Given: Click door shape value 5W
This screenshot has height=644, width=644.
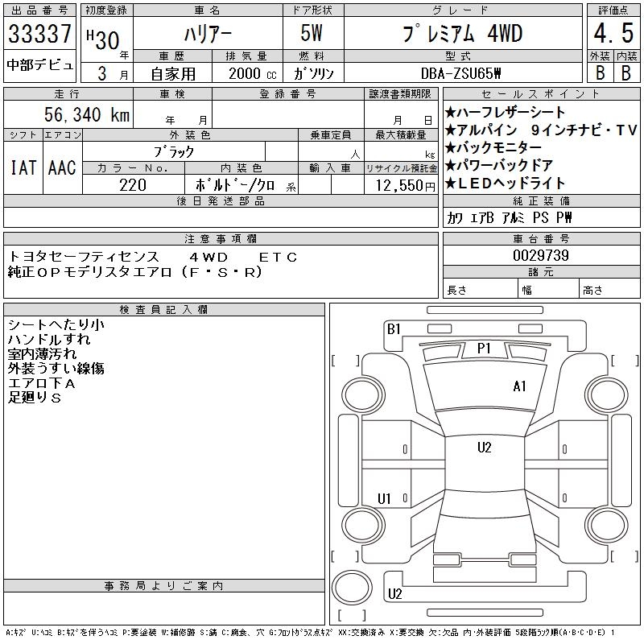Looking at the screenshot, I should [312, 33].
